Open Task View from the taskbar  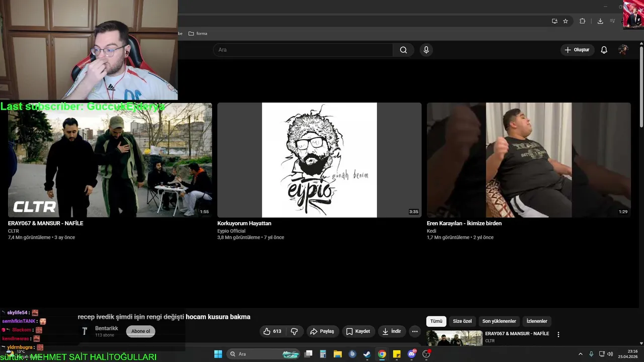point(308,354)
